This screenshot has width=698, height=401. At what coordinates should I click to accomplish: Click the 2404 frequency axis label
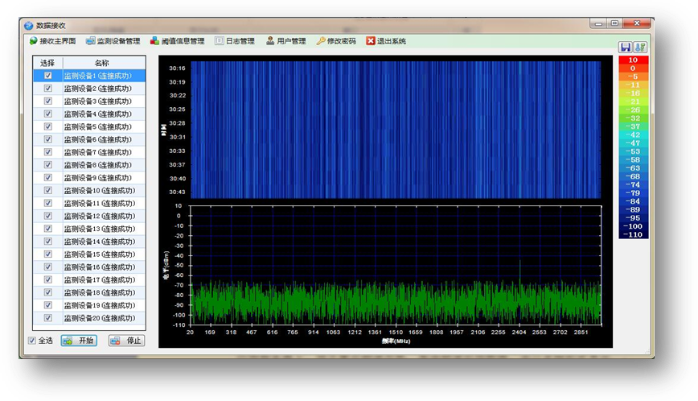point(519,332)
